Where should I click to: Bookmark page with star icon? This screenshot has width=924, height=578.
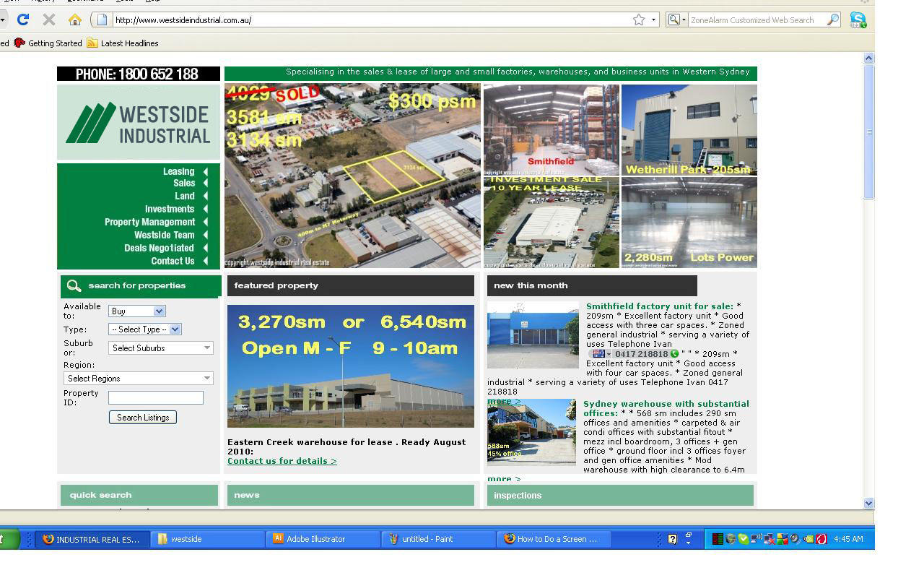(638, 20)
